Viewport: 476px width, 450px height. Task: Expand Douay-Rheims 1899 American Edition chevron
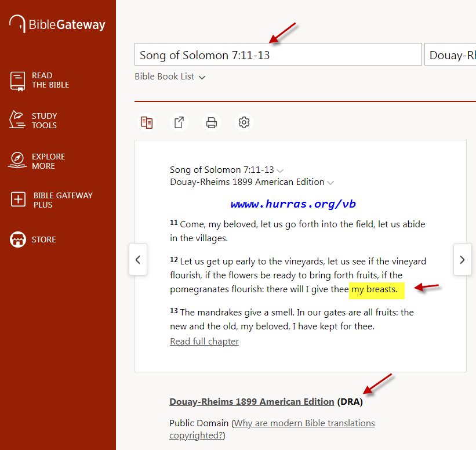pos(330,183)
